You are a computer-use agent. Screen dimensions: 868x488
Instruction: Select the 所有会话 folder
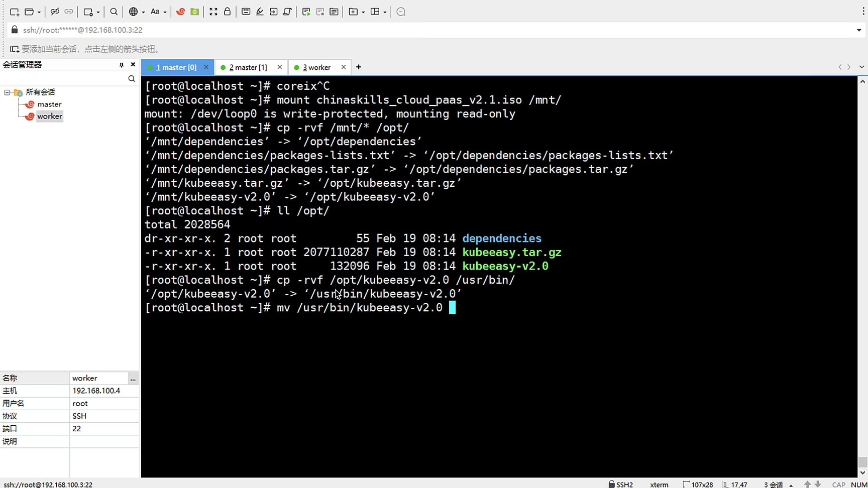(x=40, y=92)
